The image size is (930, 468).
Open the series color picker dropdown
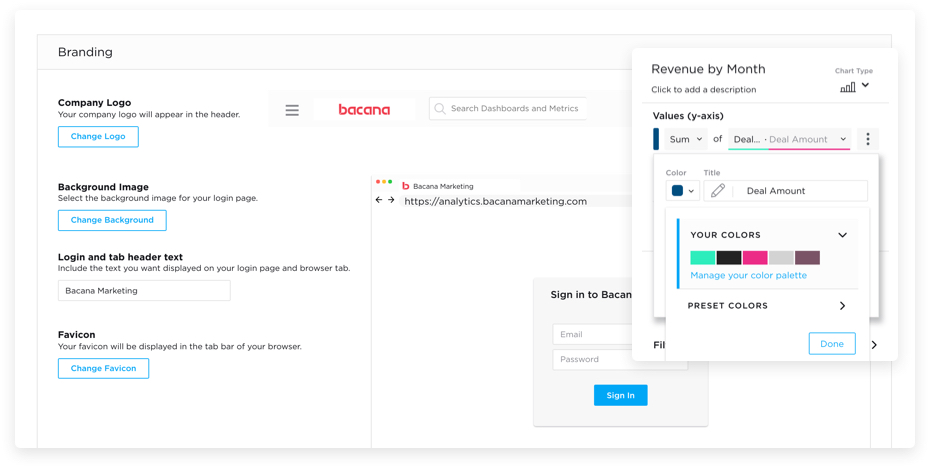(683, 191)
